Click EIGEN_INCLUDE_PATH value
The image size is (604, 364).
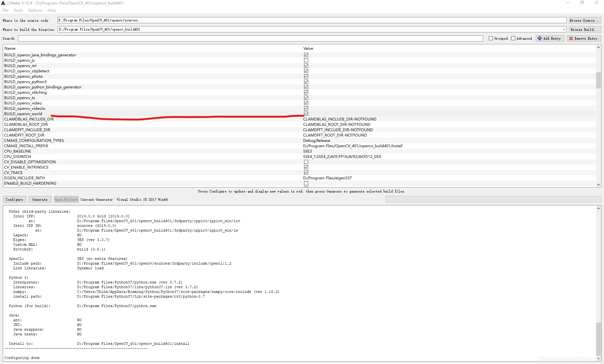point(327,178)
